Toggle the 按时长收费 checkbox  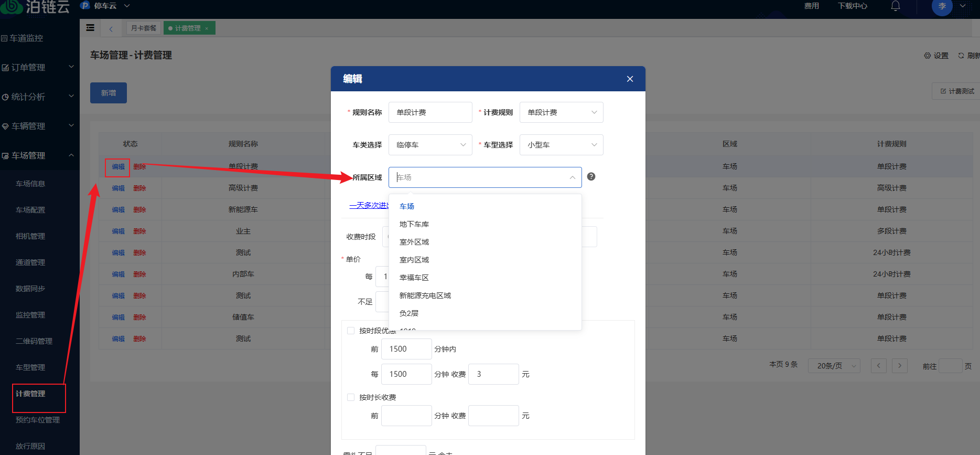pyautogui.click(x=351, y=397)
